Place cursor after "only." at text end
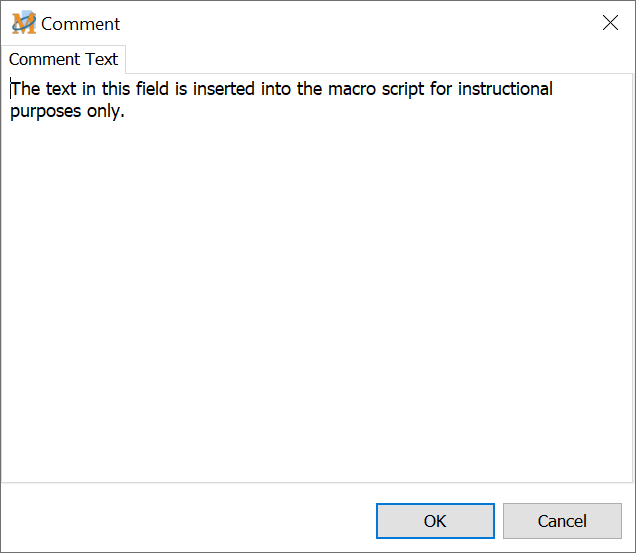Image resolution: width=636 pixels, height=553 pixels. (125, 111)
